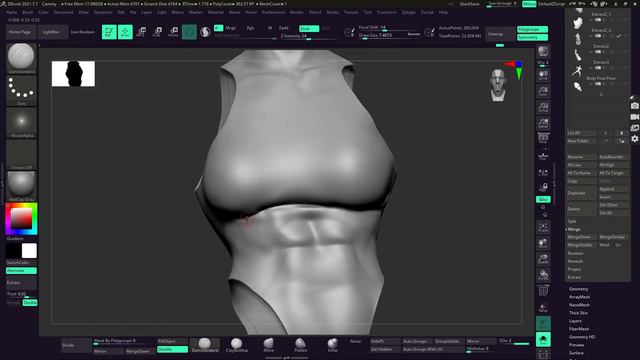
Task: Open the Preferences menu
Action: click(x=273, y=12)
